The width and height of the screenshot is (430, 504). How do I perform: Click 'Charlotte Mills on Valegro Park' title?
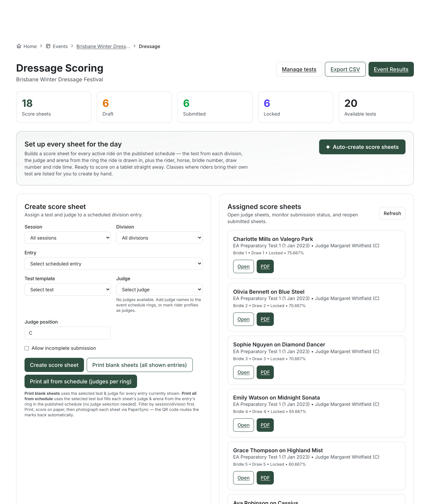273,239
